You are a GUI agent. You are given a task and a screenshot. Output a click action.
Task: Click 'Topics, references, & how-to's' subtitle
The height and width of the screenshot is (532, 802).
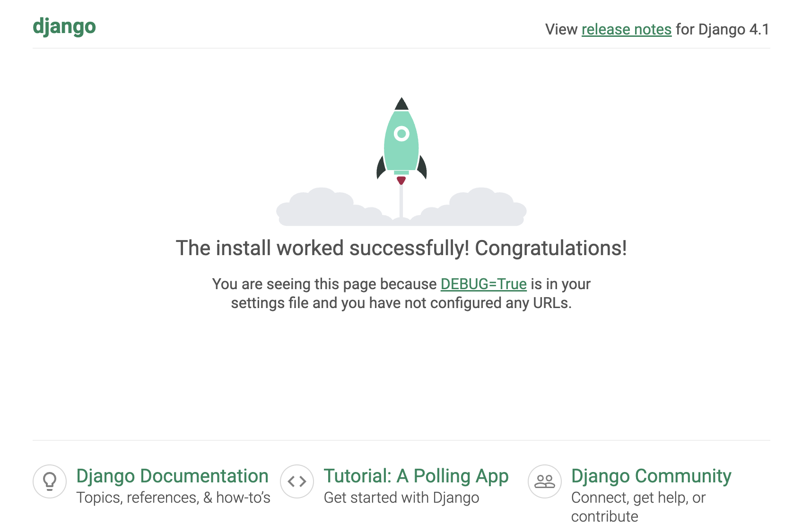click(173, 497)
